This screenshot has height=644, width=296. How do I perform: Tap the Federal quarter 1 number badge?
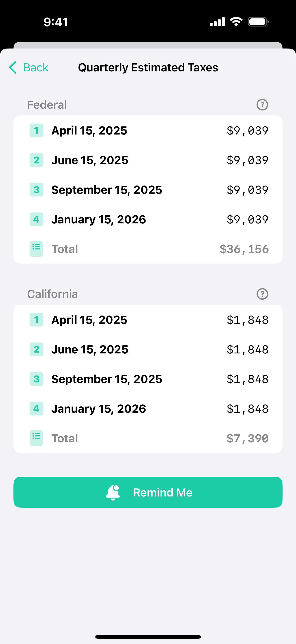[x=36, y=130]
